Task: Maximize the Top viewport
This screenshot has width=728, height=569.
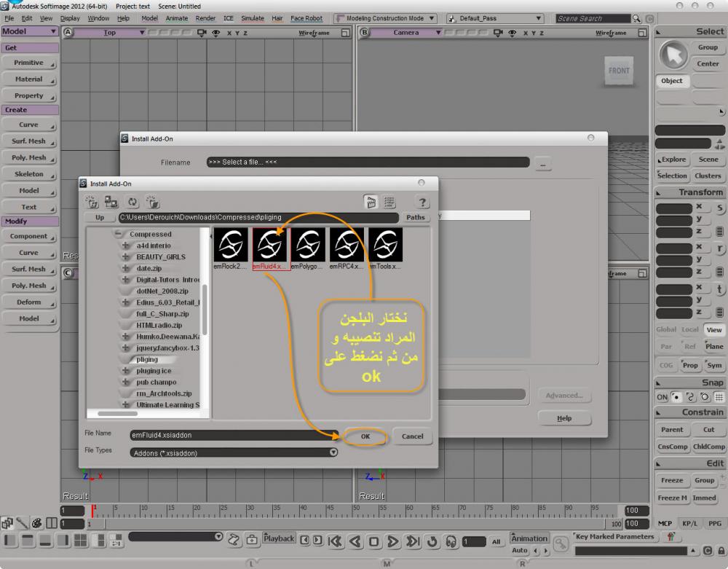Action: pos(345,33)
